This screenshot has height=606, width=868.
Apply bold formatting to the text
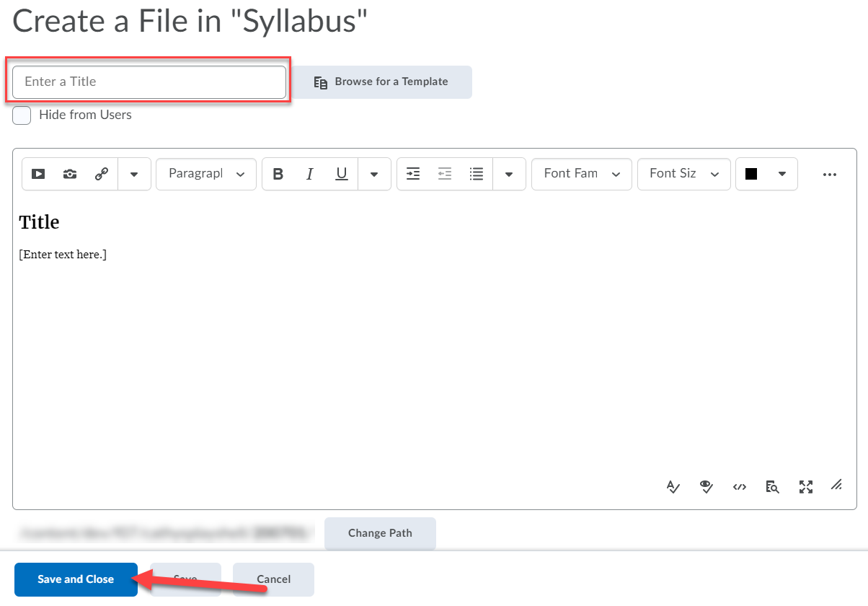tap(278, 174)
